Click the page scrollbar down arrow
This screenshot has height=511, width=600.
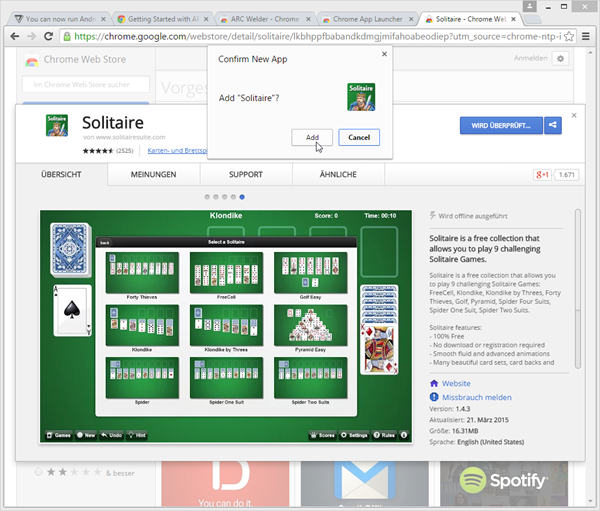[590, 501]
